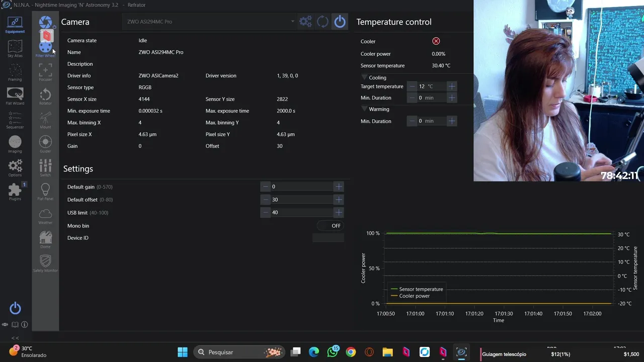Open the Flat Wizard section

15,96
